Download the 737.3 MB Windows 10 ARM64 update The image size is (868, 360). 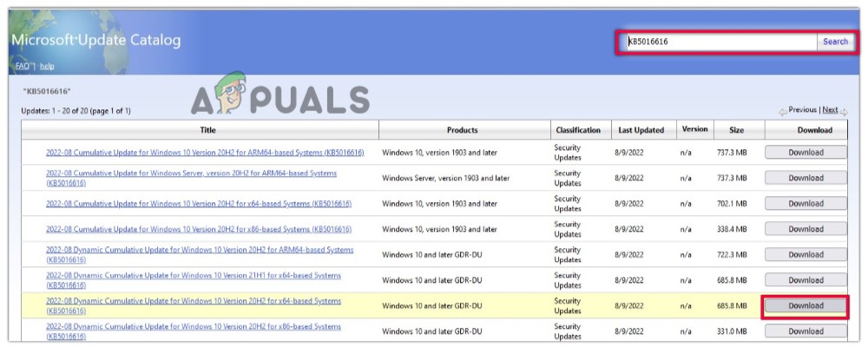(806, 153)
